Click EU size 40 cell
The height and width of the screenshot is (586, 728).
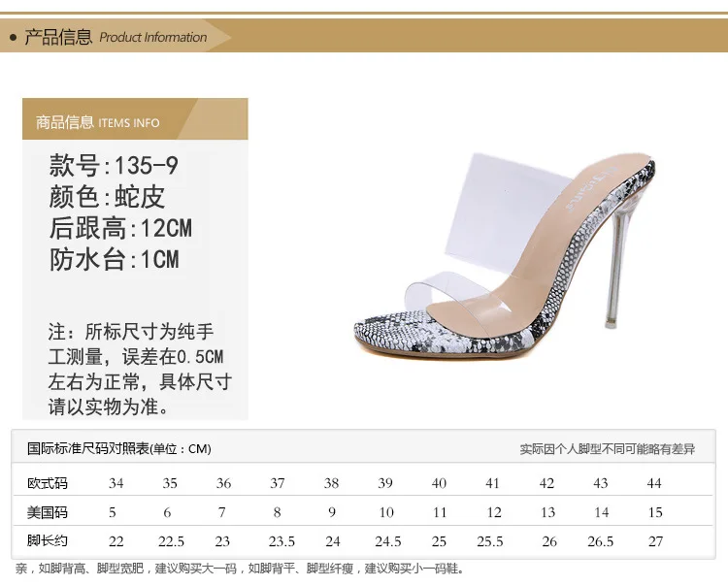[x=439, y=483]
